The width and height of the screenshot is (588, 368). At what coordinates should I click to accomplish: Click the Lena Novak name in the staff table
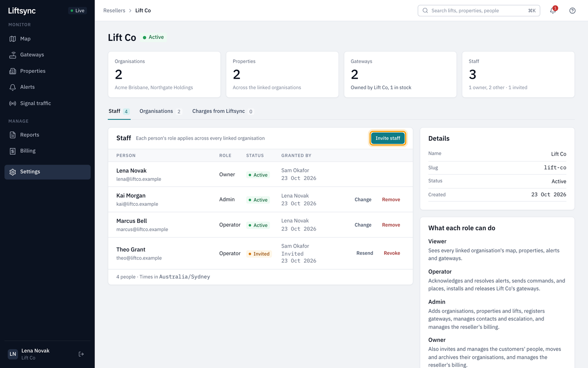tap(131, 171)
